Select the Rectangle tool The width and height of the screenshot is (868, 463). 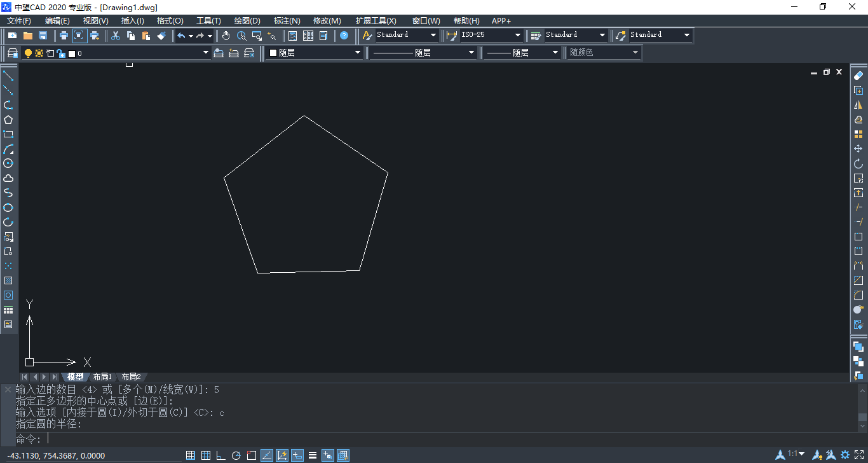click(8, 134)
